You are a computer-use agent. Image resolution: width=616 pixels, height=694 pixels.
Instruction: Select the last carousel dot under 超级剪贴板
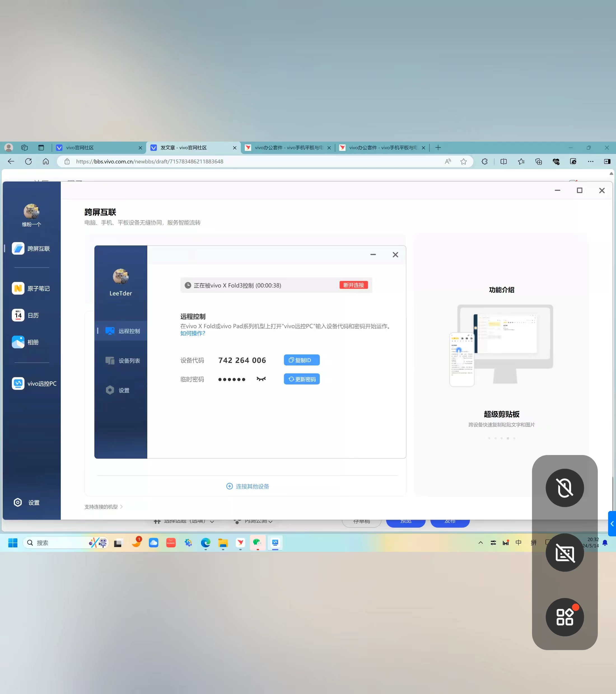point(514,438)
